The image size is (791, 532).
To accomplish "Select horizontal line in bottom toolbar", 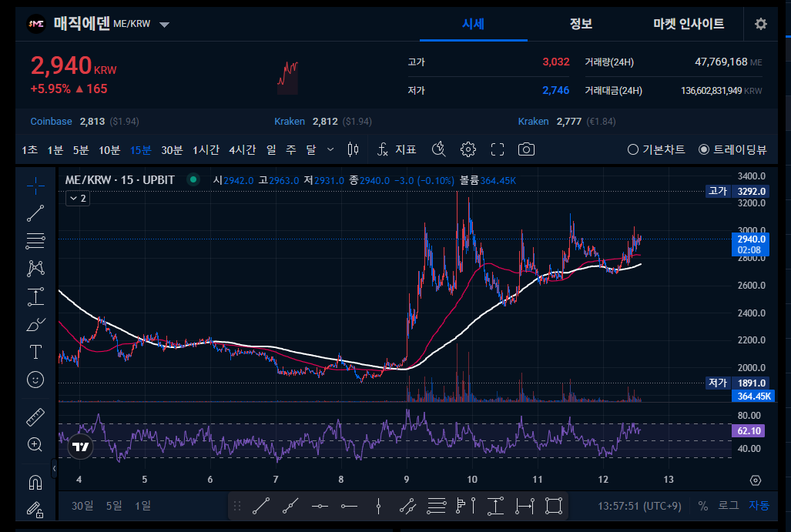I will [x=320, y=506].
